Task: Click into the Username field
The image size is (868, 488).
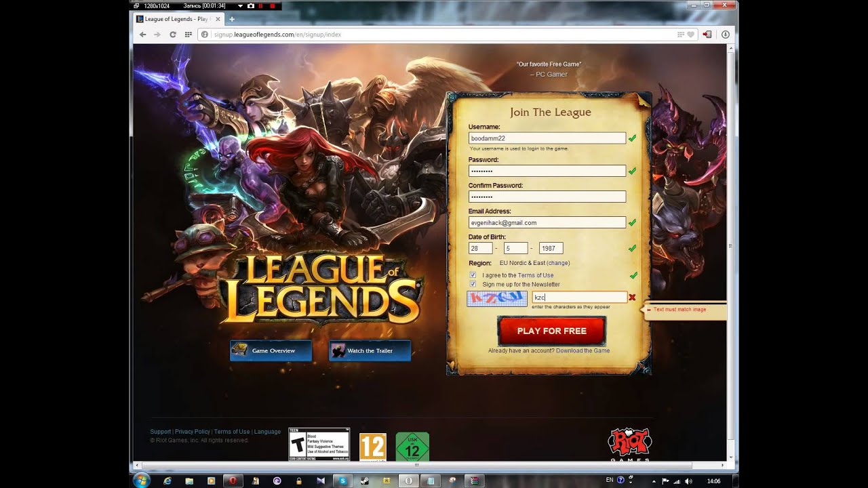Action: point(547,138)
